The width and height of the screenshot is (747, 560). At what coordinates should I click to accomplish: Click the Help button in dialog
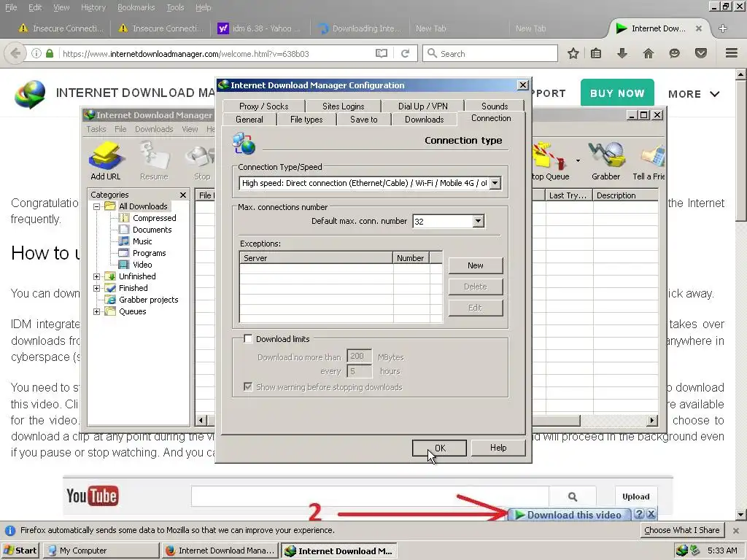(498, 448)
